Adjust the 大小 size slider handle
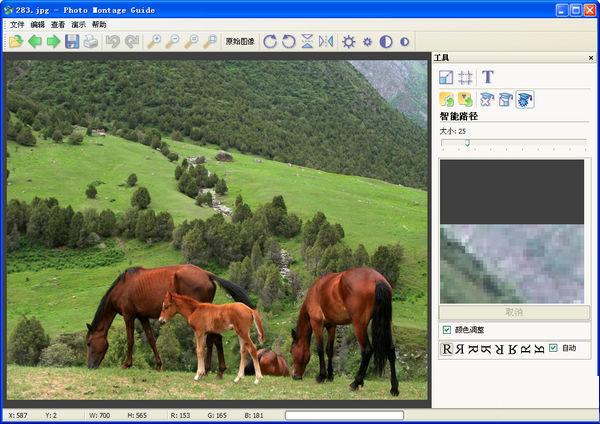 [x=467, y=143]
